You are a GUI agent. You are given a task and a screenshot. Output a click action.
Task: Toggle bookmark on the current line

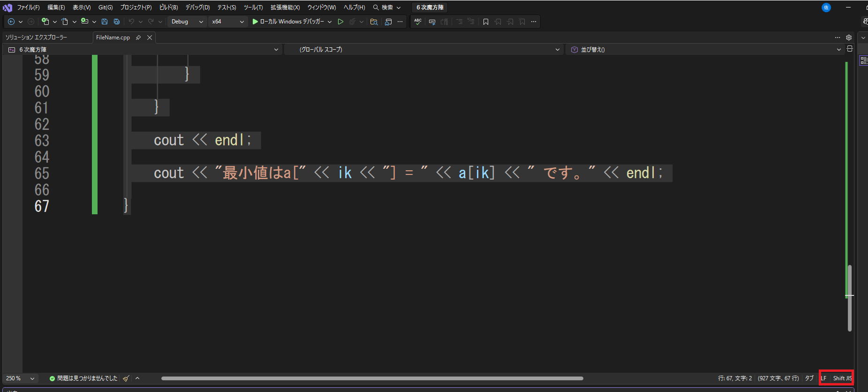(x=486, y=22)
